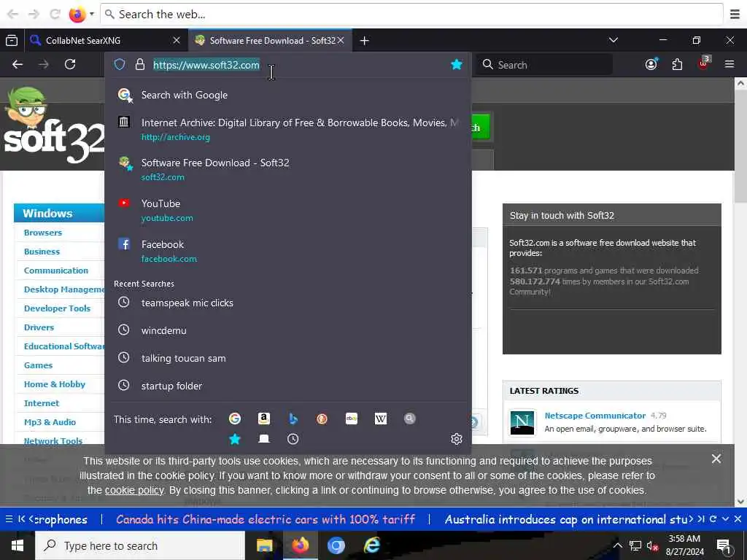The height and width of the screenshot is (560, 747).
Task: Close the CollabNet SearXNG tab
Action: pos(177,41)
